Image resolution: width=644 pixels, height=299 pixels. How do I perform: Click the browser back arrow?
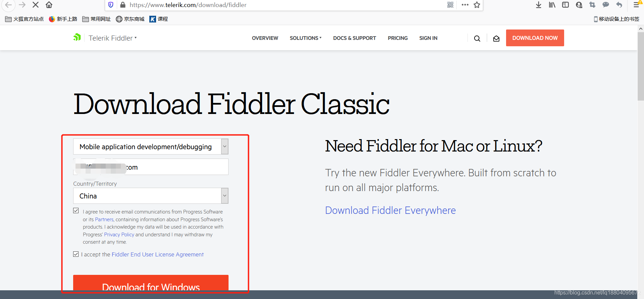8,5
